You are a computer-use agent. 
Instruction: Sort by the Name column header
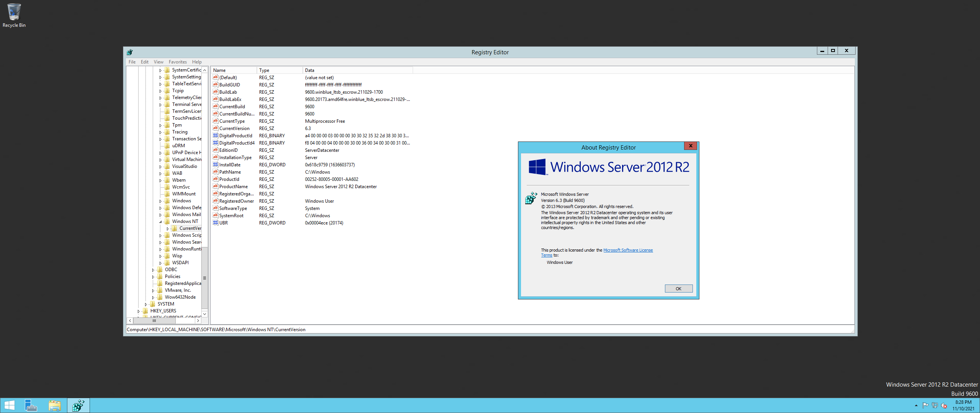coord(234,70)
